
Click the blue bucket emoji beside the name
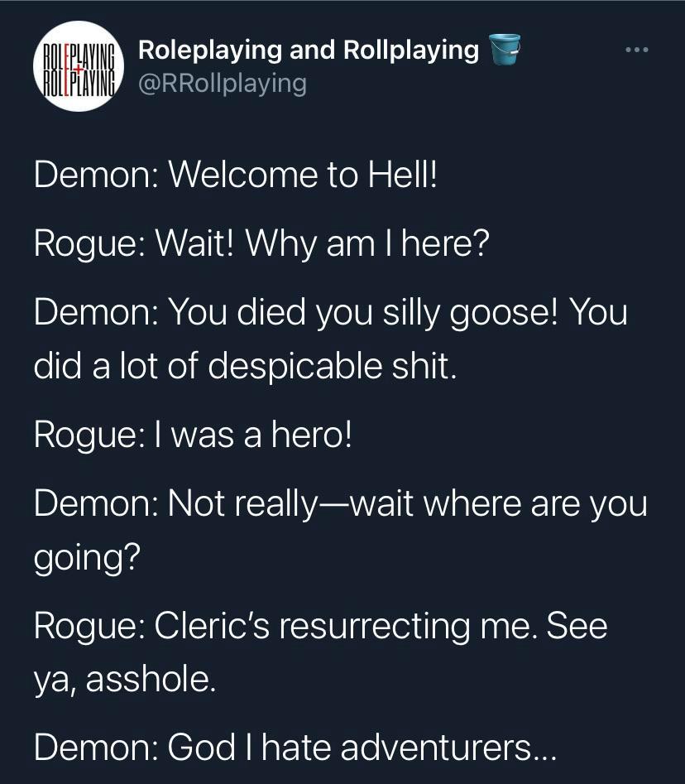[x=505, y=50]
